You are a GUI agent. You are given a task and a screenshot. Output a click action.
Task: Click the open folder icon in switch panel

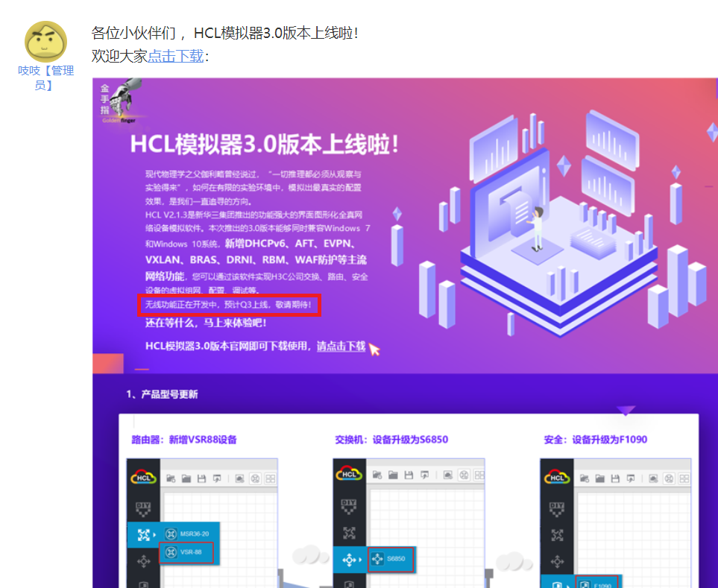coord(393,475)
